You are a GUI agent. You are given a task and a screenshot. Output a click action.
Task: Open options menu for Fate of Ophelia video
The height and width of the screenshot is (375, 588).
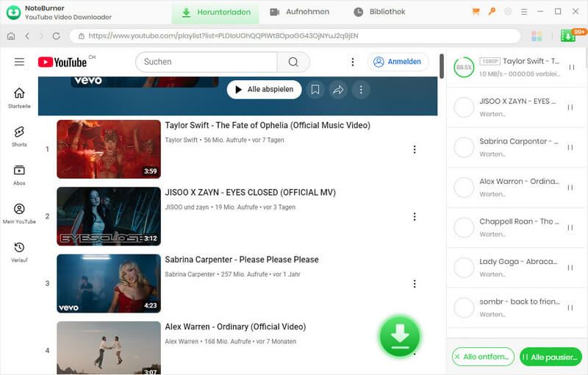415,149
